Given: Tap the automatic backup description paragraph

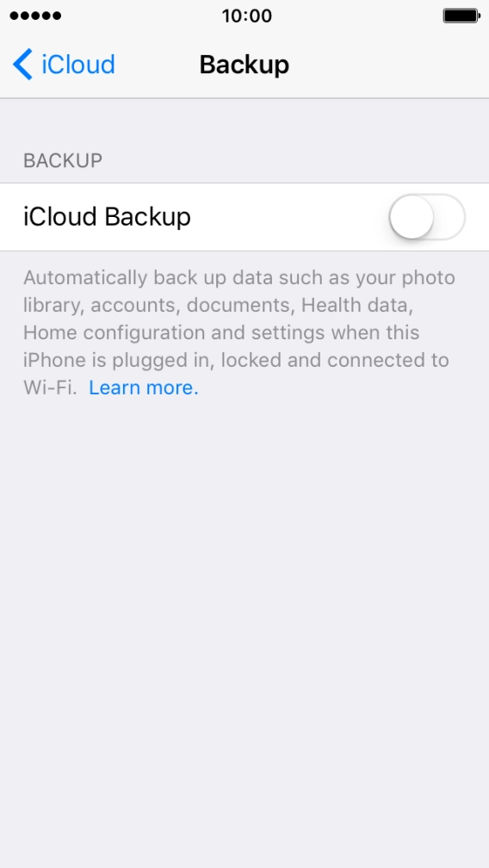Looking at the screenshot, I should tap(239, 332).
